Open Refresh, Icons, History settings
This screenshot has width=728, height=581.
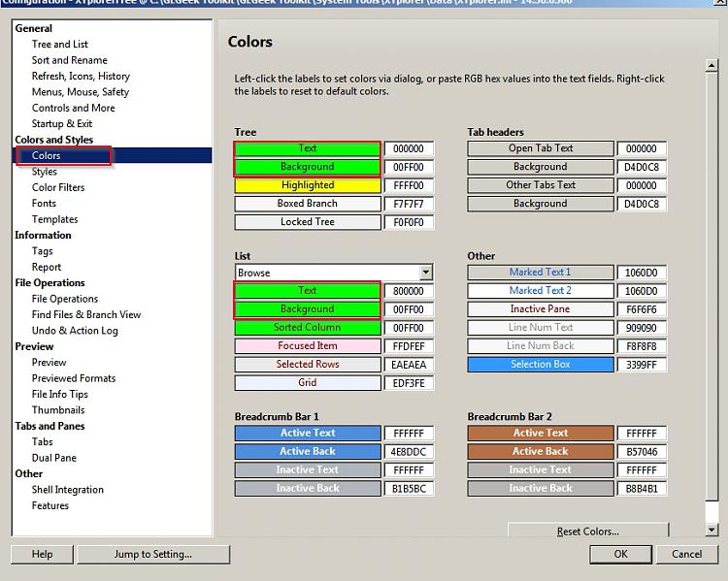[x=81, y=76]
